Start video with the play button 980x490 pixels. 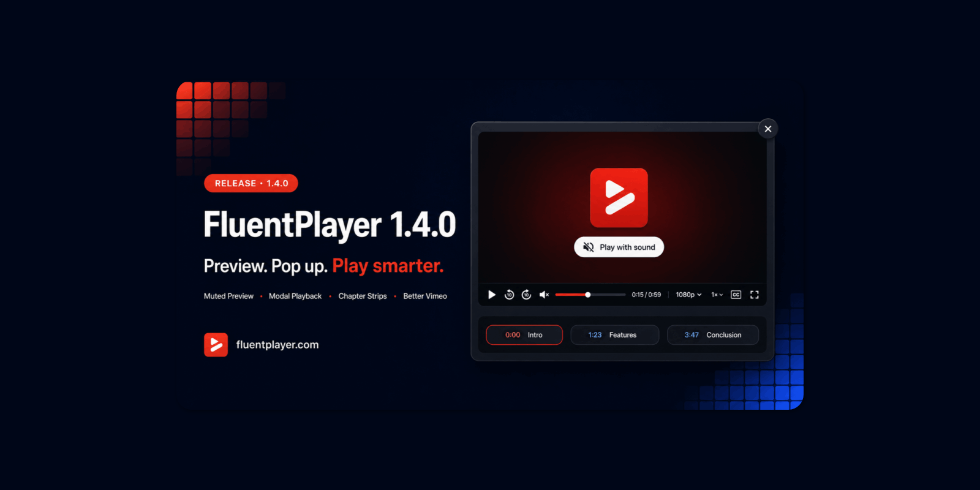pyautogui.click(x=491, y=295)
